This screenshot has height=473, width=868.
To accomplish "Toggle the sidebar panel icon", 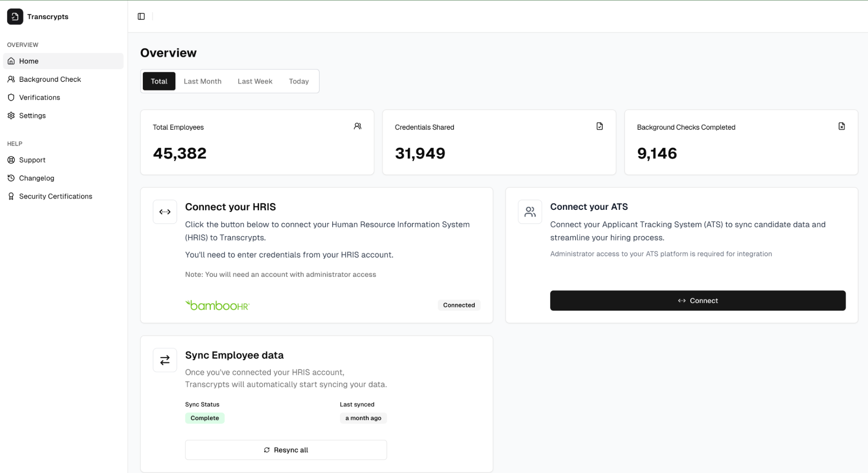I will pos(141,17).
